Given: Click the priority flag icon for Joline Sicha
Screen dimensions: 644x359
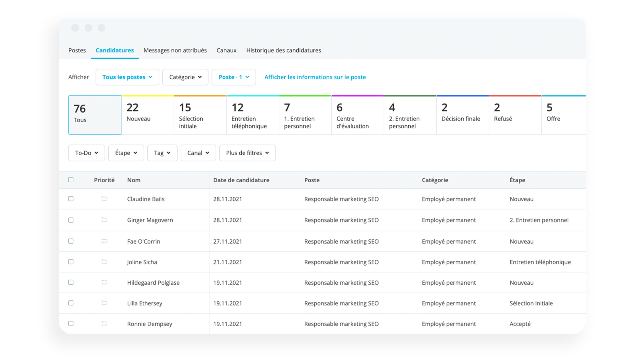Looking at the screenshot, I should tap(103, 262).
